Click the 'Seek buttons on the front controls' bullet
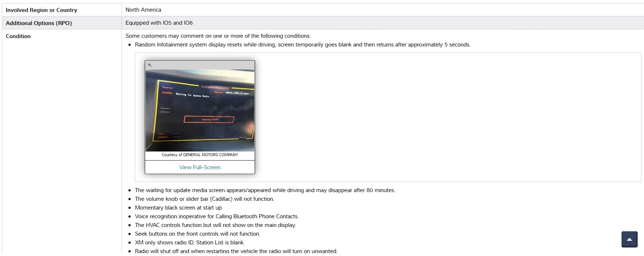The image size is (644, 256). (198, 234)
